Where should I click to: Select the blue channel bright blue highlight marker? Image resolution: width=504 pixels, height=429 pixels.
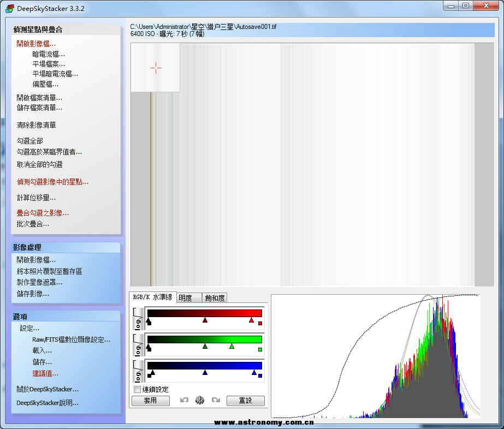tap(254, 372)
